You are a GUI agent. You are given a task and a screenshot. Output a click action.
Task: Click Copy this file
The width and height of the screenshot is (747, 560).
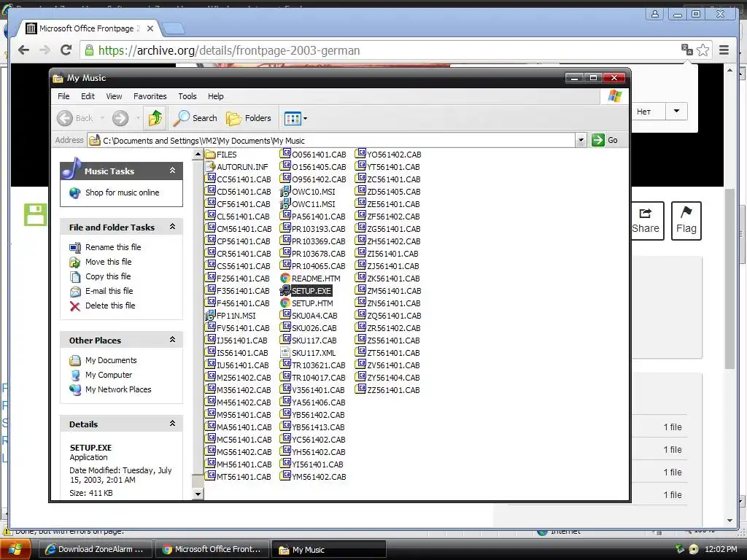click(108, 276)
